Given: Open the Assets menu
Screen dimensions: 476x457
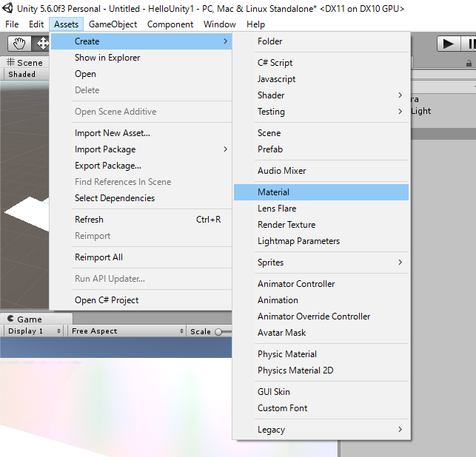Looking at the screenshot, I should point(66,24).
